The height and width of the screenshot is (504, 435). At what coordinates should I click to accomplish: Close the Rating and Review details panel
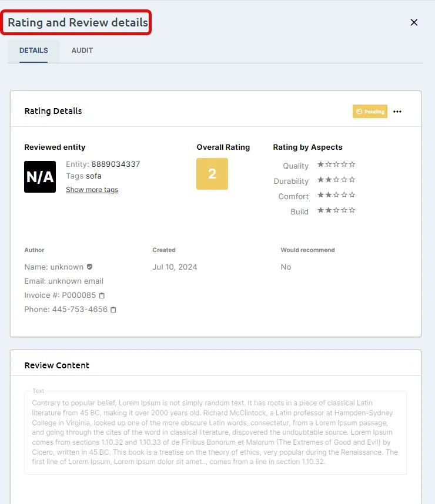coord(414,22)
